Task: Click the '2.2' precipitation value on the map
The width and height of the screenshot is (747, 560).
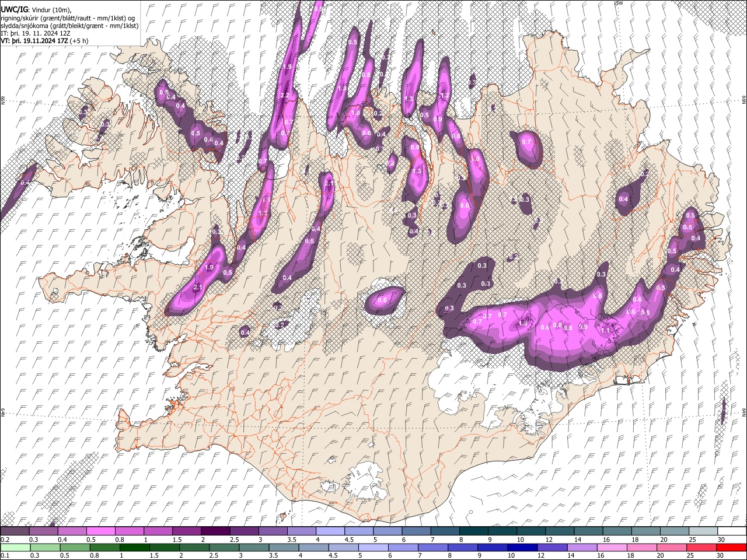Action: 285,95
